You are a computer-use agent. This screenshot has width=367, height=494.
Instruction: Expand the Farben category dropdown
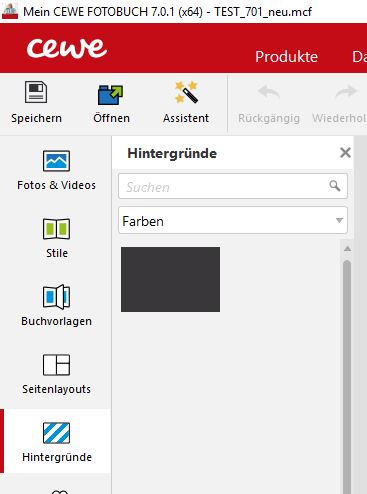(x=233, y=220)
